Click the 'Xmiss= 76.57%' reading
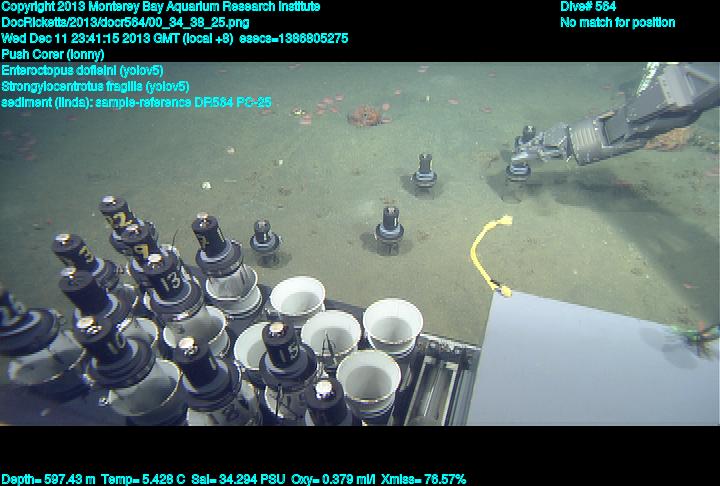Image resolution: width=720 pixels, height=486 pixels. (x=424, y=480)
